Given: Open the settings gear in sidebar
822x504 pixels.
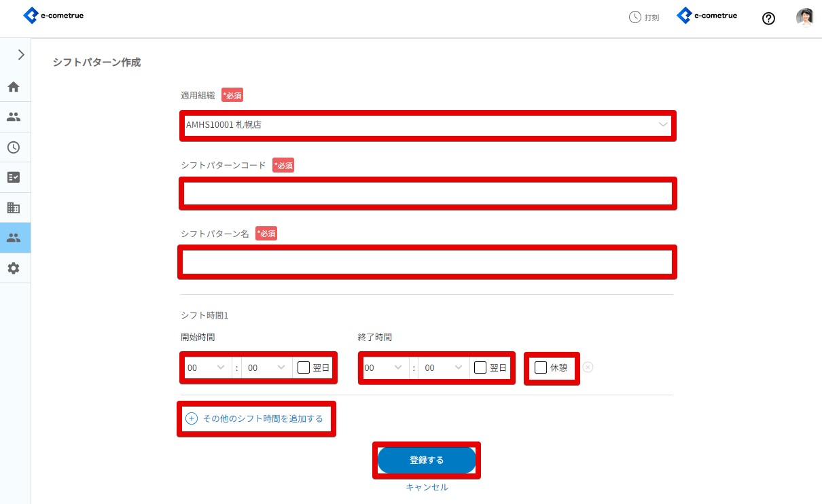Looking at the screenshot, I should (14, 268).
